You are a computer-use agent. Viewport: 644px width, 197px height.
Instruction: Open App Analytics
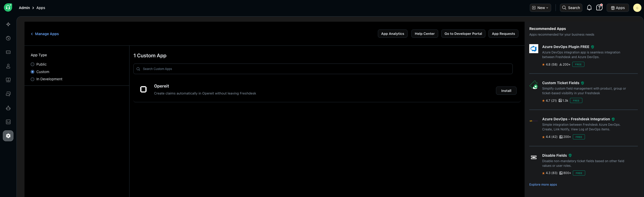click(x=393, y=34)
